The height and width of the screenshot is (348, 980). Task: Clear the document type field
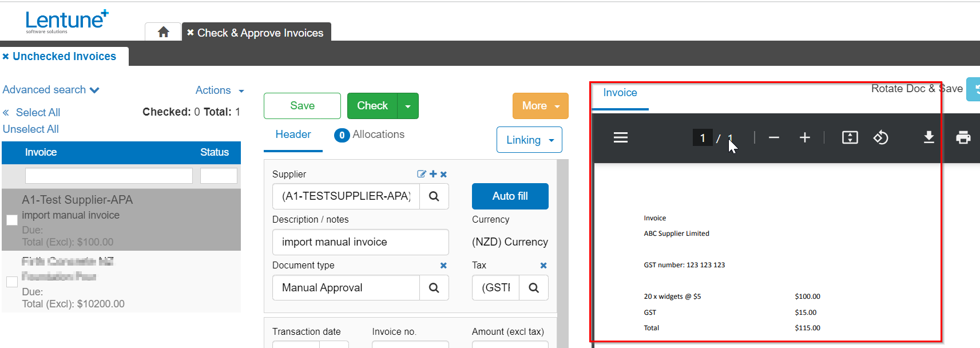[x=443, y=266]
